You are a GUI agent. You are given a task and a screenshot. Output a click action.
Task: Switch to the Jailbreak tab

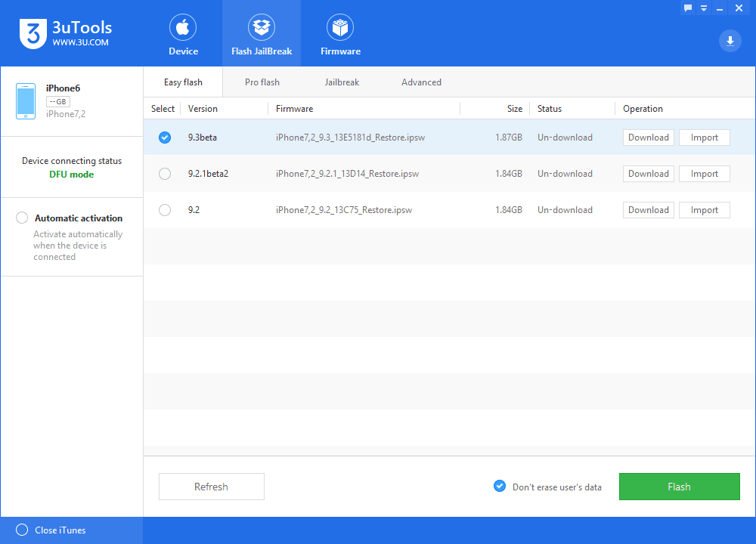(342, 82)
